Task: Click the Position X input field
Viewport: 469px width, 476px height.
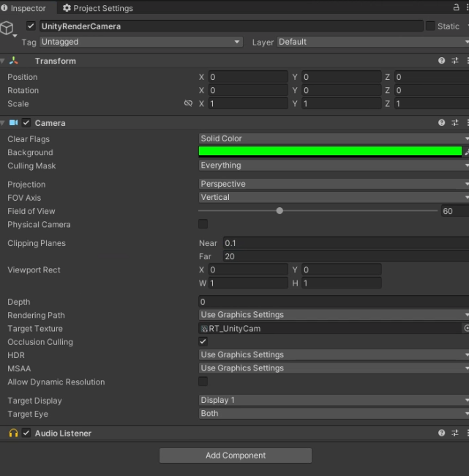Action: [248, 77]
